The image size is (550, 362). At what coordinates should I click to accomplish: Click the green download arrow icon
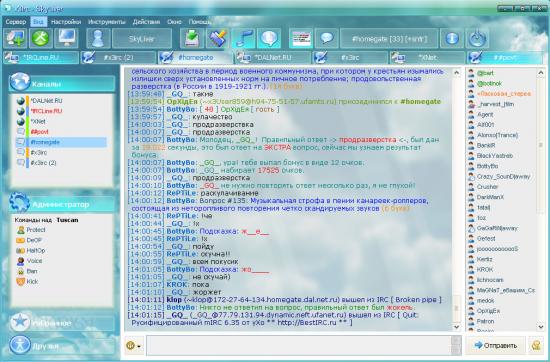pyautogui.click(x=192, y=38)
